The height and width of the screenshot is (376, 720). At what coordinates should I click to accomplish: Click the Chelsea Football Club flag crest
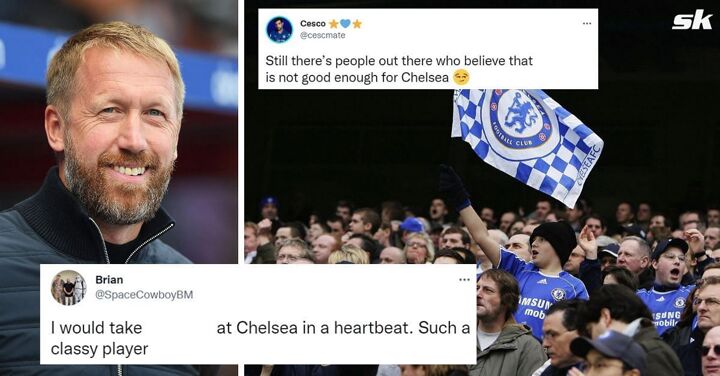[519, 118]
